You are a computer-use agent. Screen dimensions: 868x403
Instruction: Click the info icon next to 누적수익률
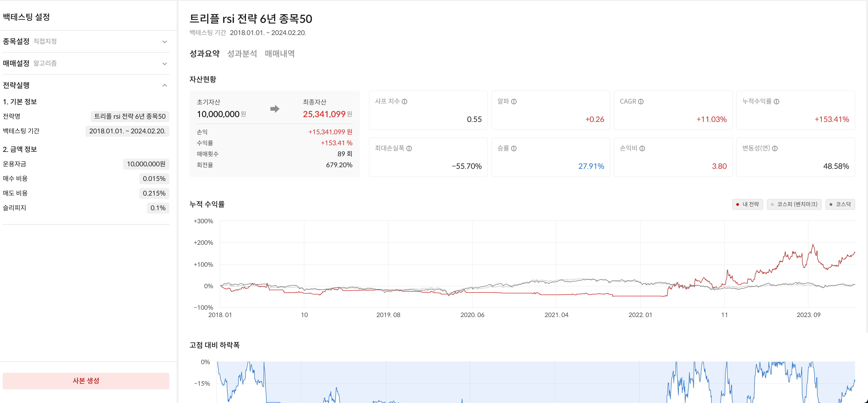pos(776,101)
